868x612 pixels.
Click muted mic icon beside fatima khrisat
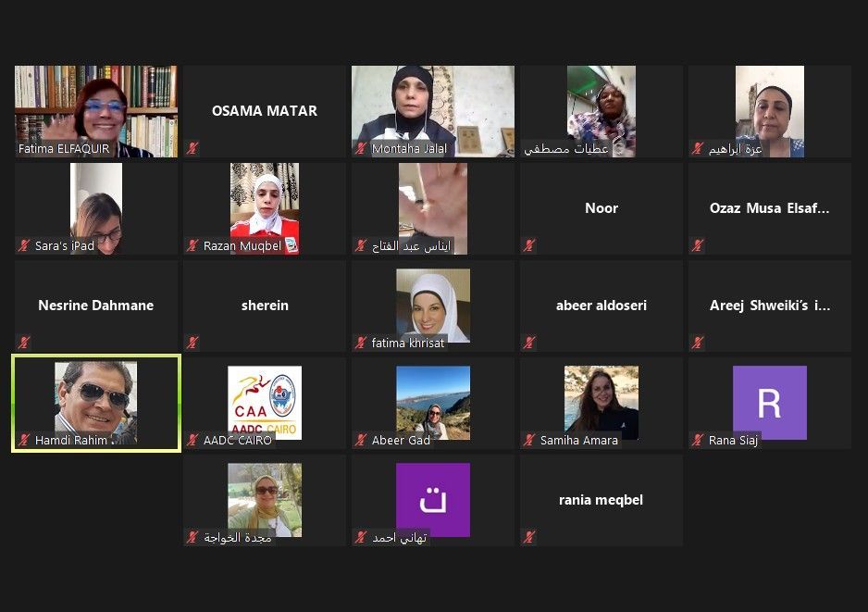pos(362,343)
